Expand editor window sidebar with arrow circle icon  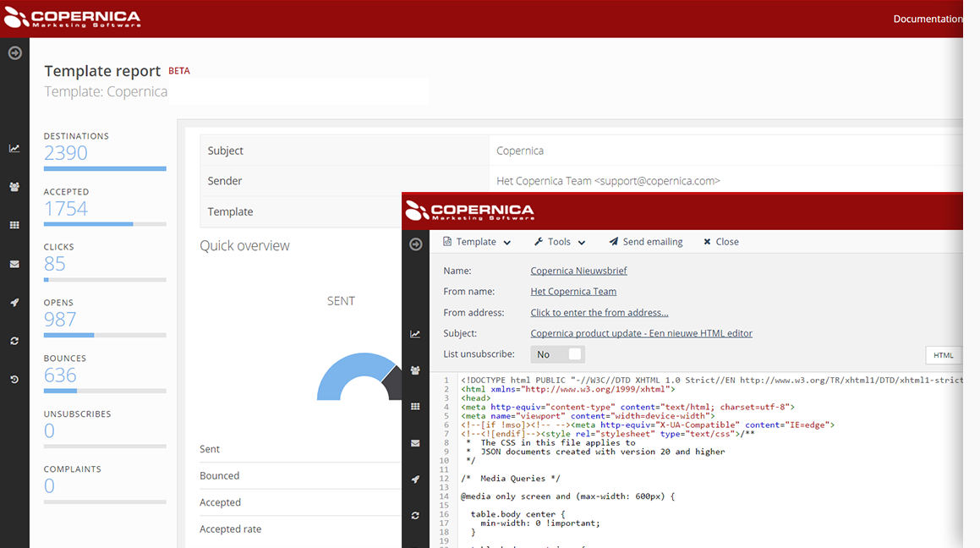pos(416,244)
